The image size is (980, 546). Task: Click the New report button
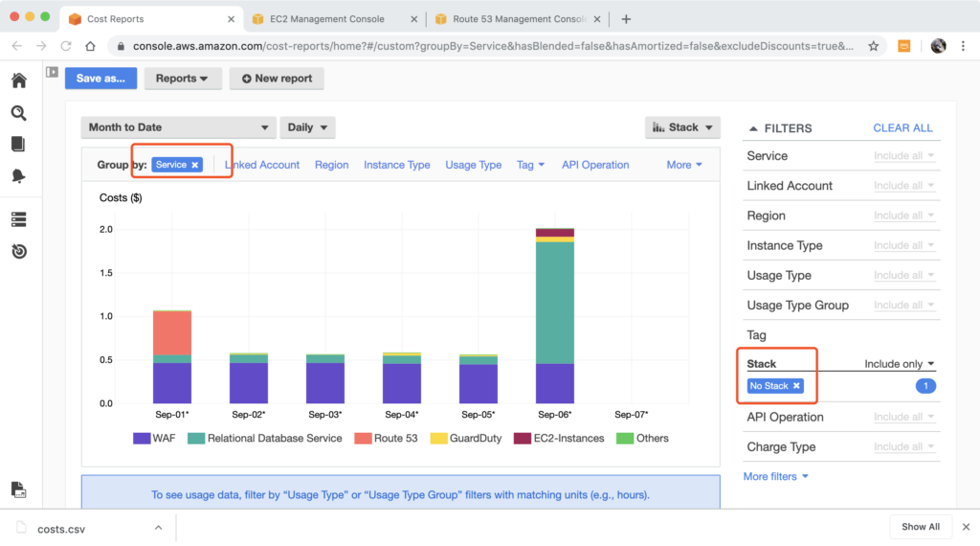tap(277, 79)
